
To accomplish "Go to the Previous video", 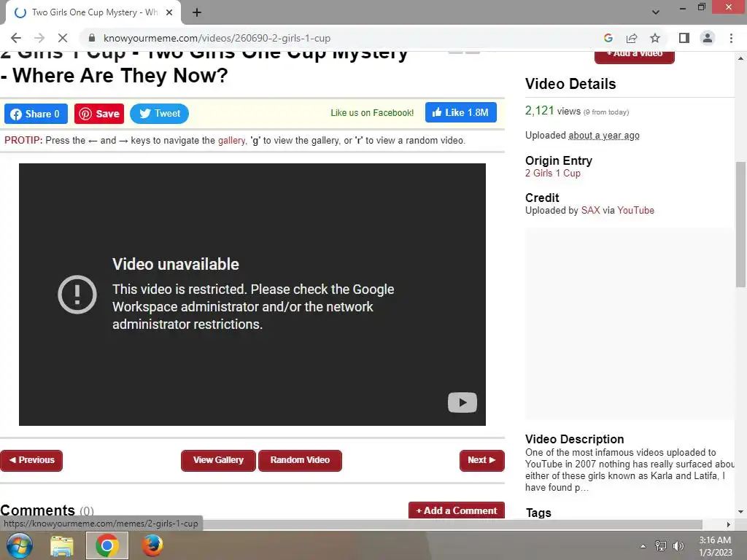I will click(31, 461).
